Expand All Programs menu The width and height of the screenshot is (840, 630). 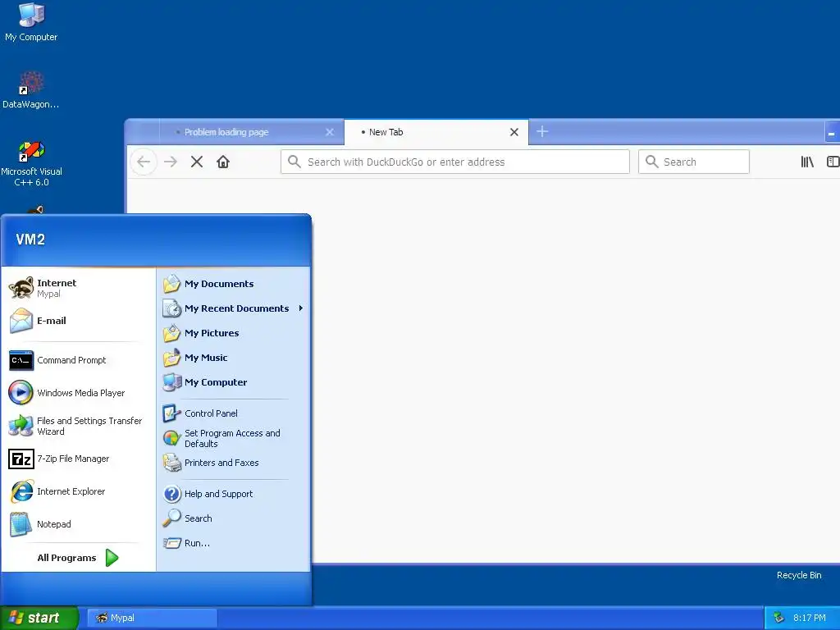pos(78,558)
